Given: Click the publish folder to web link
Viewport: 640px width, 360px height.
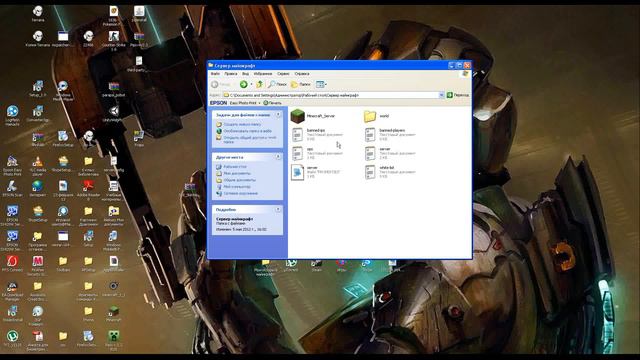Looking at the screenshot, I should tap(247, 131).
